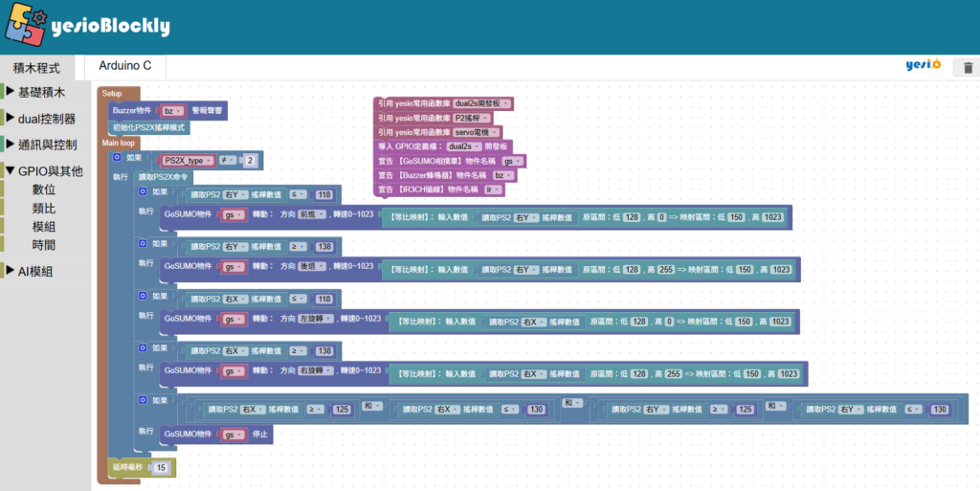This screenshot has width=980, height=491.
Task: Edit 低 150 in 左旋轉 mapping target range
Action: pyautogui.click(x=744, y=322)
